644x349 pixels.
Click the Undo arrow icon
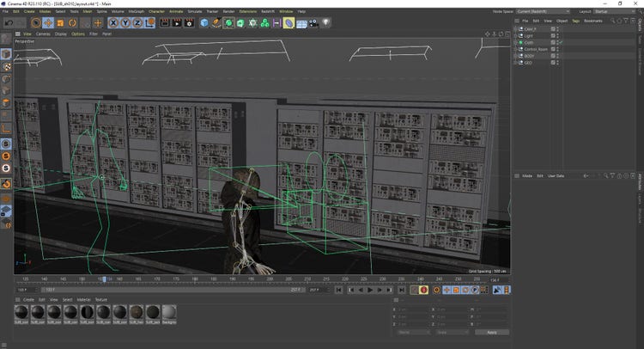(x=8, y=23)
